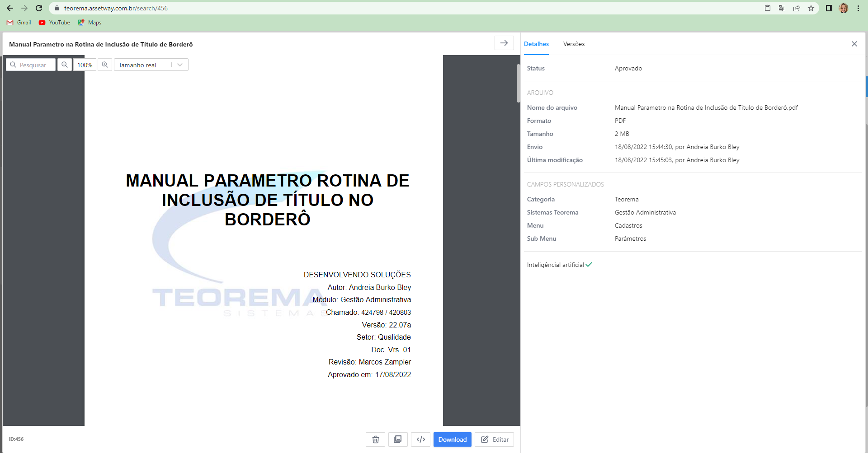Open the browser side panel
Image resolution: width=868 pixels, height=453 pixels.
tap(829, 8)
